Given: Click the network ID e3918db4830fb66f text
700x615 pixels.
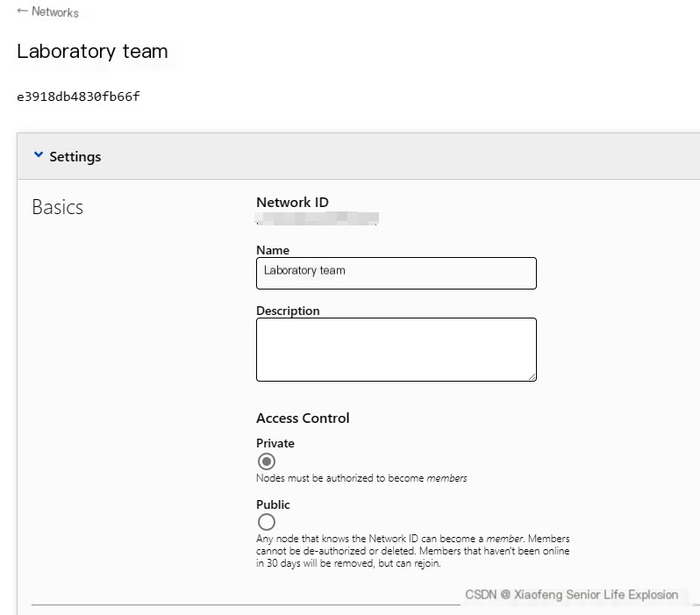Looking at the screenshot, I should click(x=78, y=97).
